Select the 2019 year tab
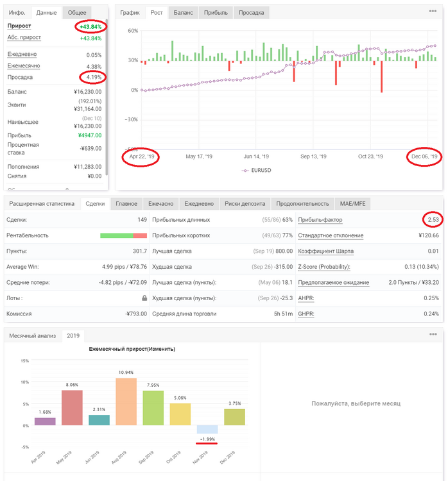Viewport: 448px width, 481px height. (x=73, y=335)
